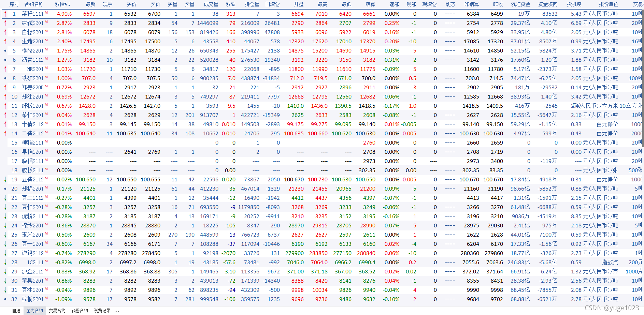Click the down arrow on row 沪锡2112
The width and height of the screenshot is (644, 315).
point(5,253)
